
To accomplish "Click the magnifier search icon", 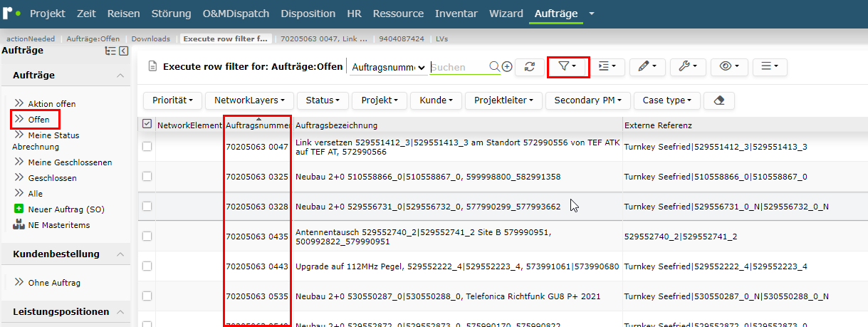I will pos(494,66).
